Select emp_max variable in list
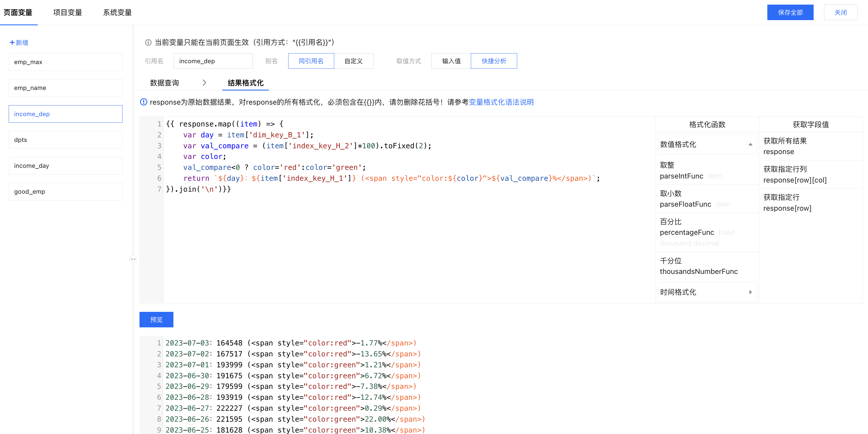The height and width of the screenshot is (434, 868). pyautogui.click(x=65, y=62)
